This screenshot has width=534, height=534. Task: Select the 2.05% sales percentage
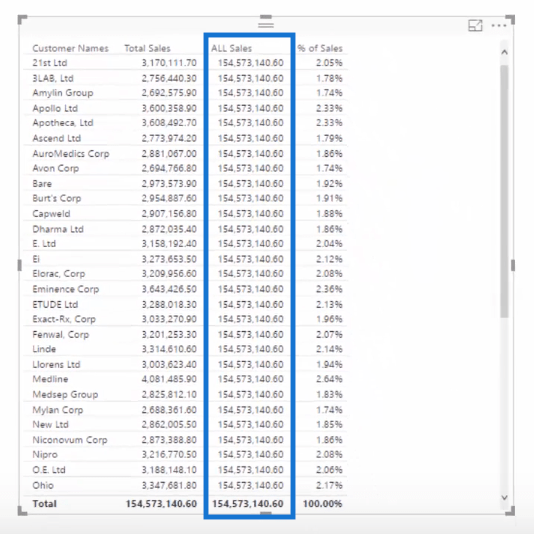pyautogui.click(x=329, y=63)
